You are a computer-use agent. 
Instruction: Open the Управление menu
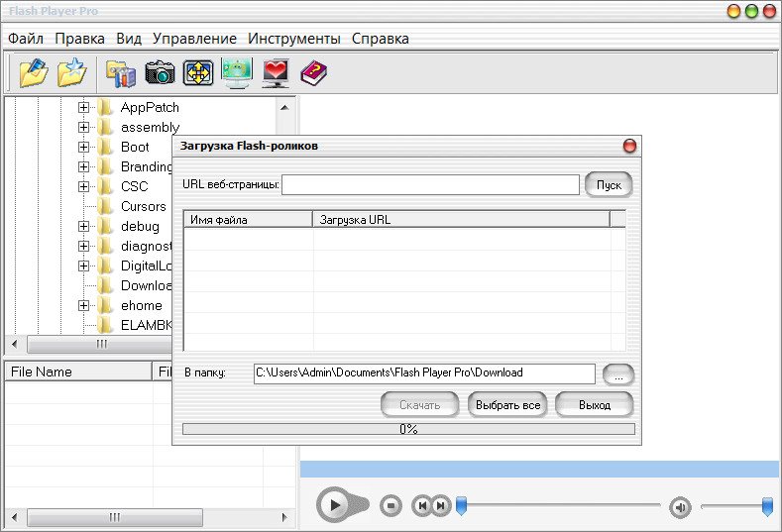[x=194, y=39]
